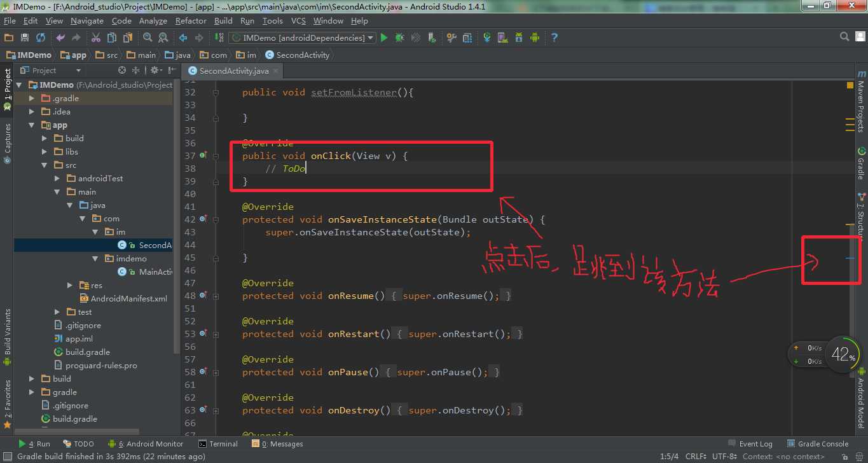Collapse the app module node
The height and width of the screenshot is (463, 868).
tap(32, 125)
